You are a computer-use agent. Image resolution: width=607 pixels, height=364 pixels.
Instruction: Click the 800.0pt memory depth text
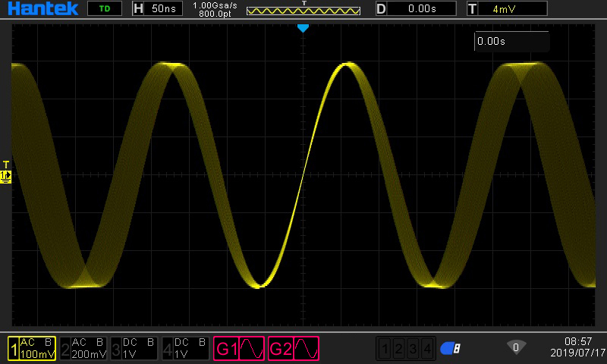(x=215, y=14)
